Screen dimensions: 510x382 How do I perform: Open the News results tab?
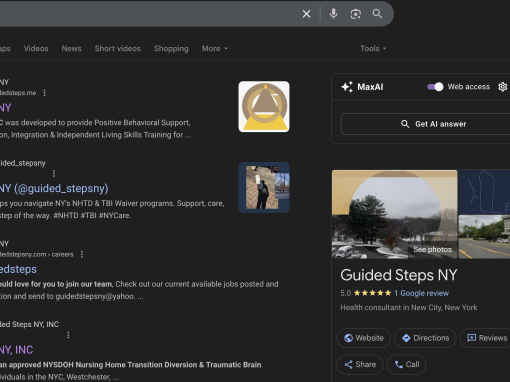pos(71,48)
